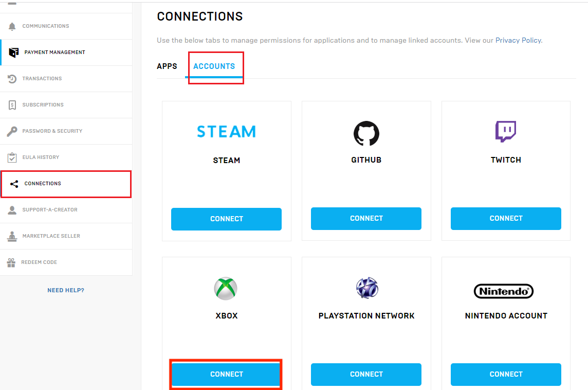Click the CONNECTIONS page heading
588x390 pixels.
(x=200, y=16)
